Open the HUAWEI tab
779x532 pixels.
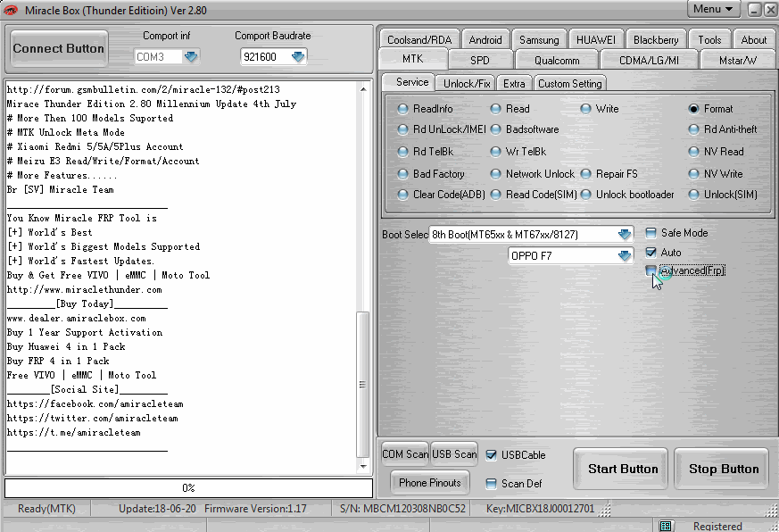(596, 40)
